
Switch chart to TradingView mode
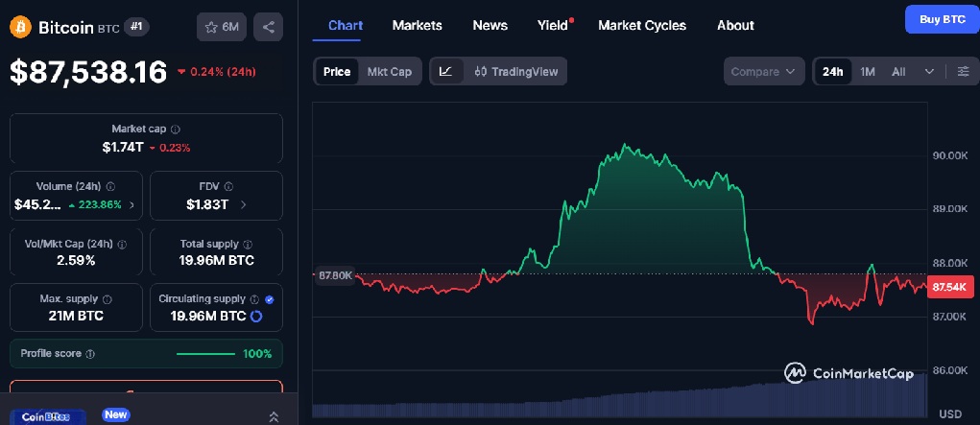click(x=515, y=71)
